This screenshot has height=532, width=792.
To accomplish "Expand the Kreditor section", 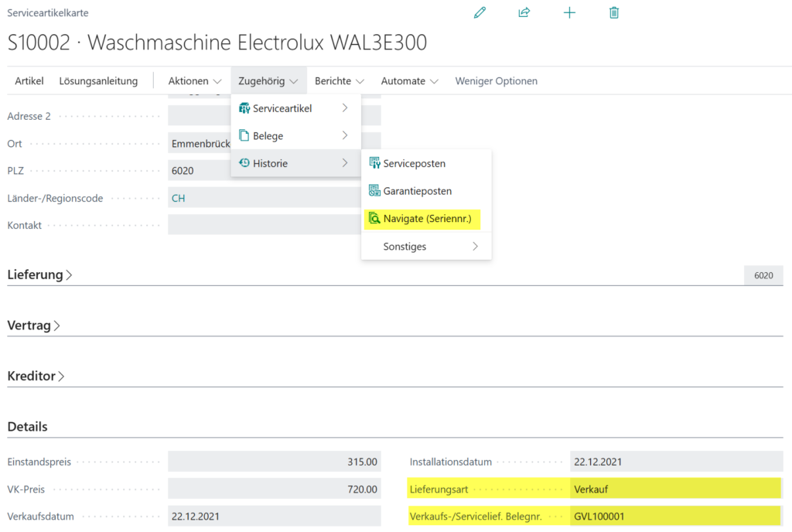I will [x=36, y=376].
